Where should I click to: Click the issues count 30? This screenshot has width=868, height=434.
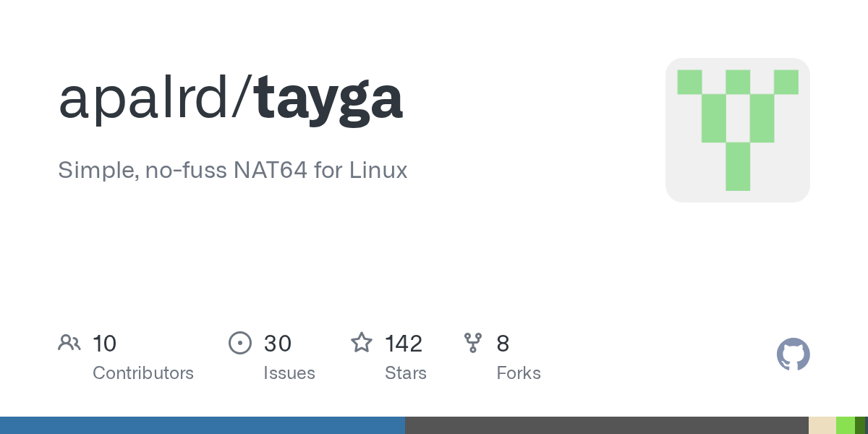278,343
